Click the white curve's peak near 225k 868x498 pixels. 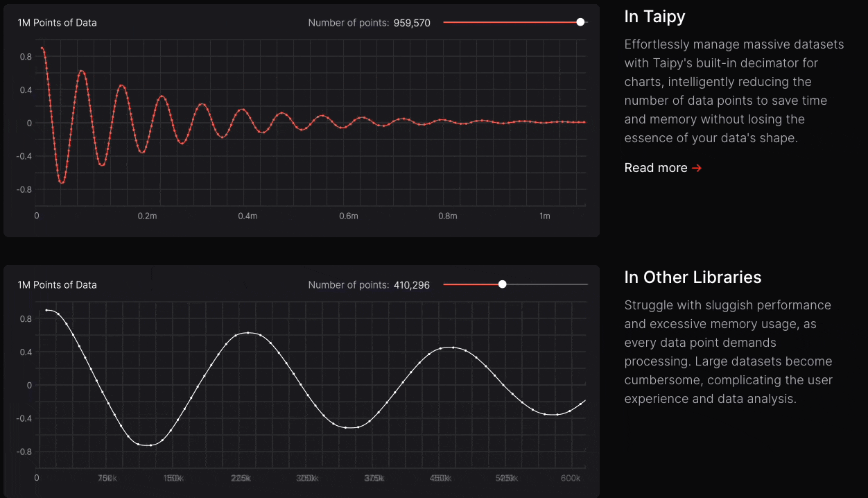248,333
